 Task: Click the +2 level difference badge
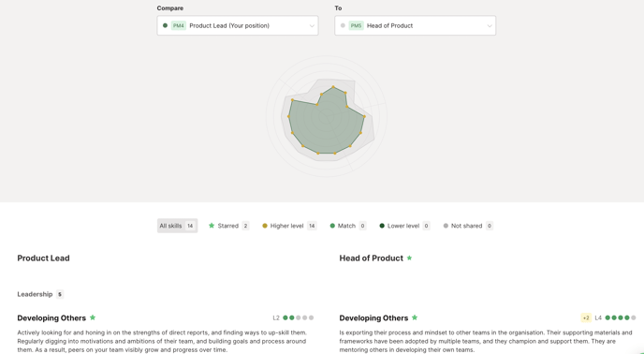tap(586, 317)
